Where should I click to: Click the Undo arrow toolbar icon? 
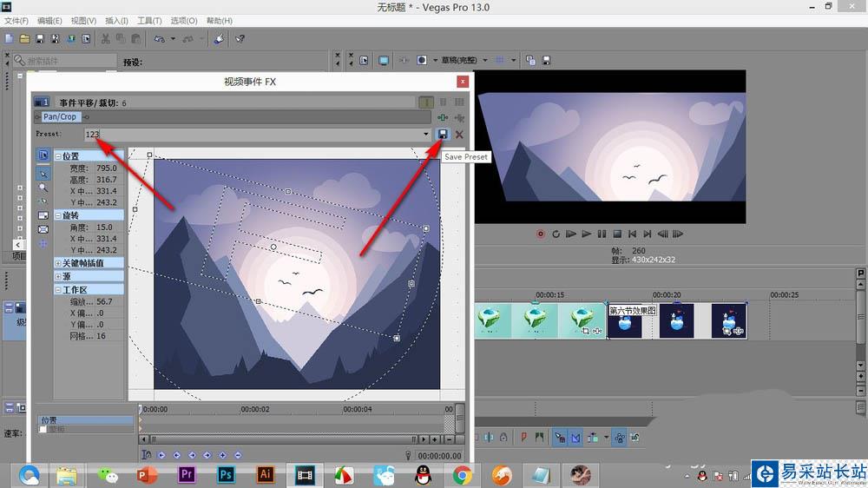(160, 39)
